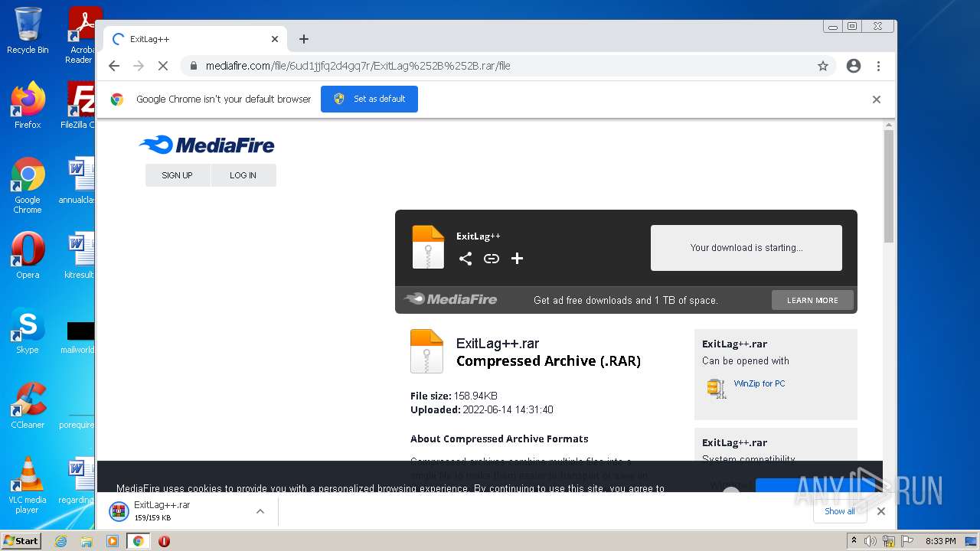The height and width of the screenshot is (551, 980).
Task: Click the ExitLag++.rar file heading
Action: (x=498, y=344)
